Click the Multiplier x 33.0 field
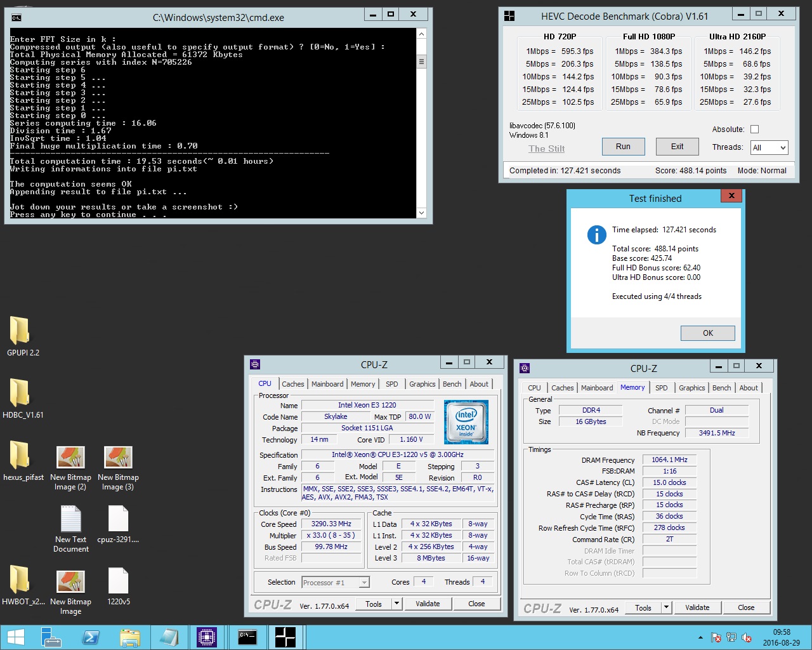 [x=331, y=535]
